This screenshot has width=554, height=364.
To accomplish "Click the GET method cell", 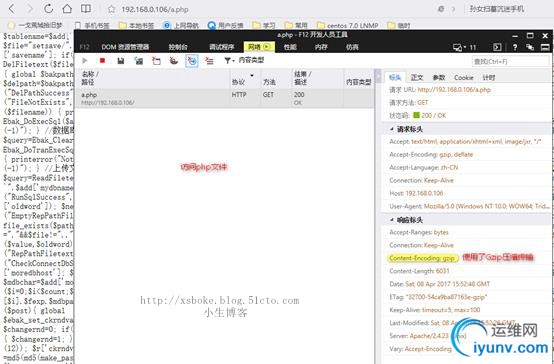I will click(268, 95).
